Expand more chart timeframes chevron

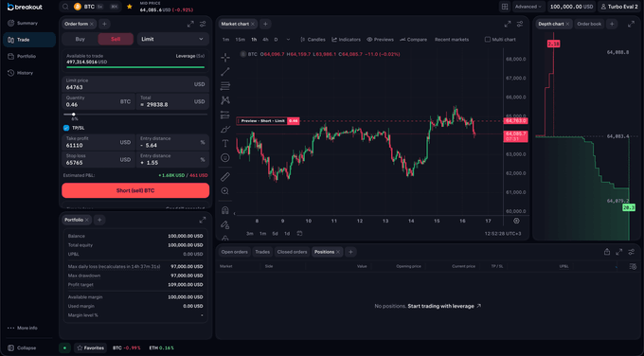288,40
